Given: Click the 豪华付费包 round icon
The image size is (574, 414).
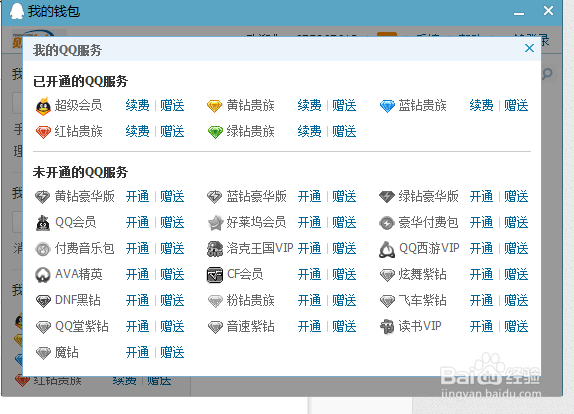Looking at the screenshot, I should [387, 223].
